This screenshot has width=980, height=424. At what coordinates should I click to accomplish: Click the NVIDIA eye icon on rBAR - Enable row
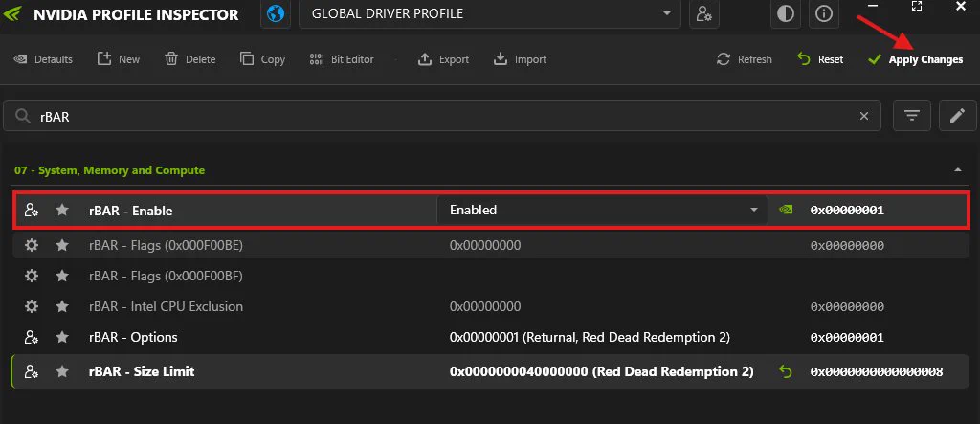pyautogui.click(x=786, y=211)
